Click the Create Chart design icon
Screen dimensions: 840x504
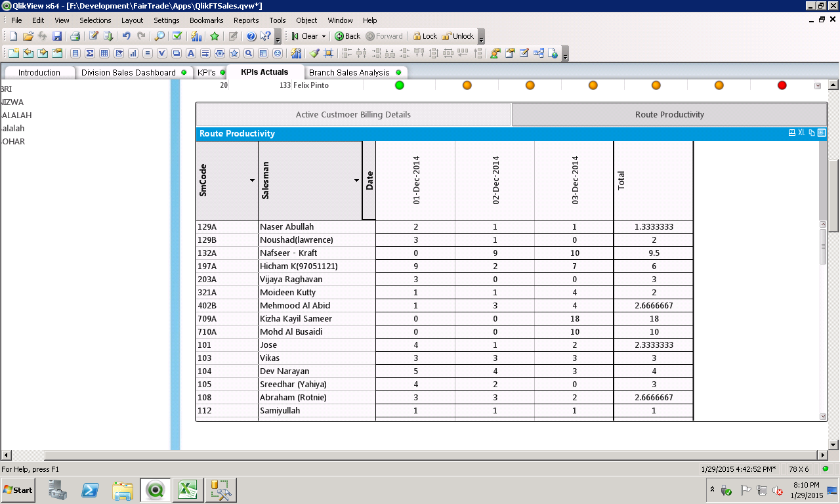[133, 53]
